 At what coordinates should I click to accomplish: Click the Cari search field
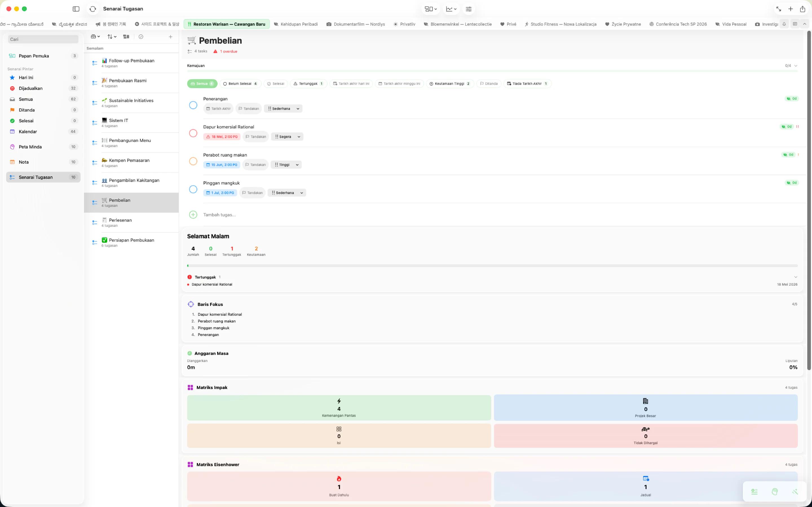[43, 39]
